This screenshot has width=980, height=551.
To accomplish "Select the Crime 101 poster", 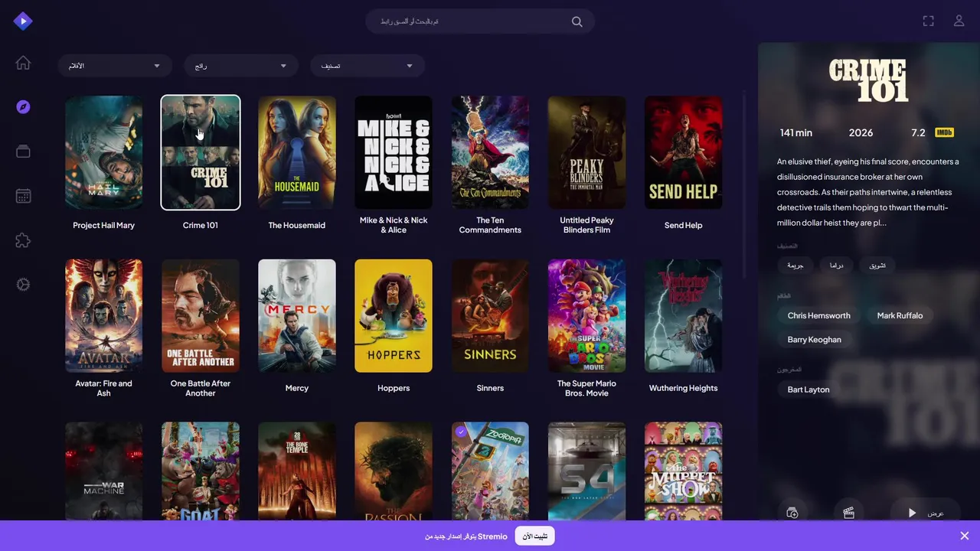I will [x=201, y=152].
